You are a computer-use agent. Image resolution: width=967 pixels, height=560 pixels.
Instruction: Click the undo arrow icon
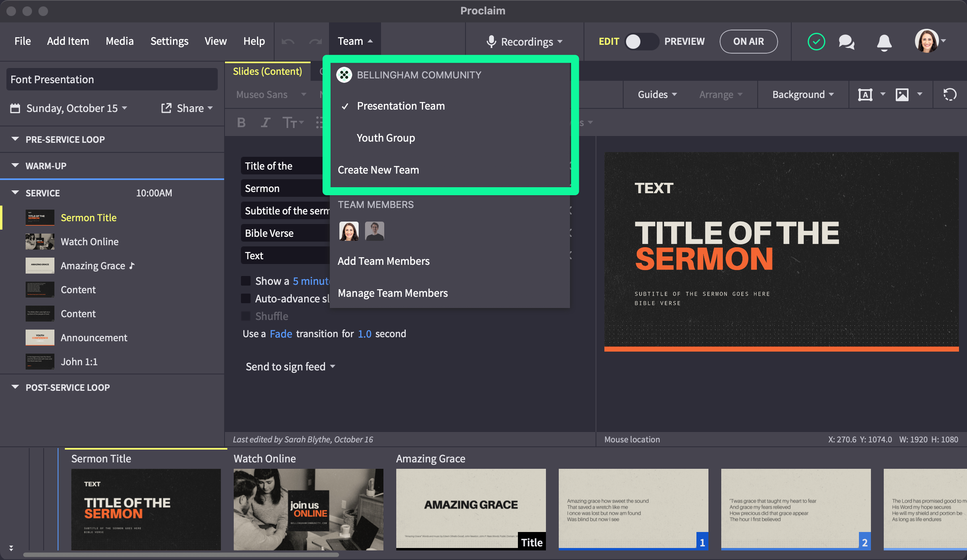pos(288,42)
